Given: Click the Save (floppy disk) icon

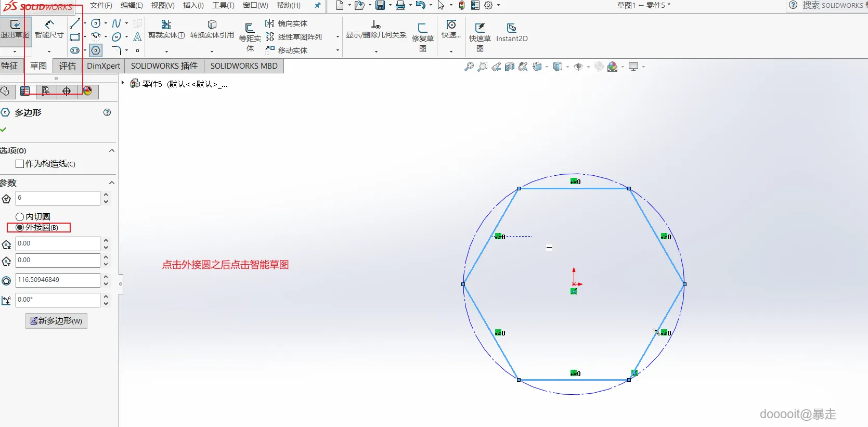Looking at the screenshot, I should point(380,5).
